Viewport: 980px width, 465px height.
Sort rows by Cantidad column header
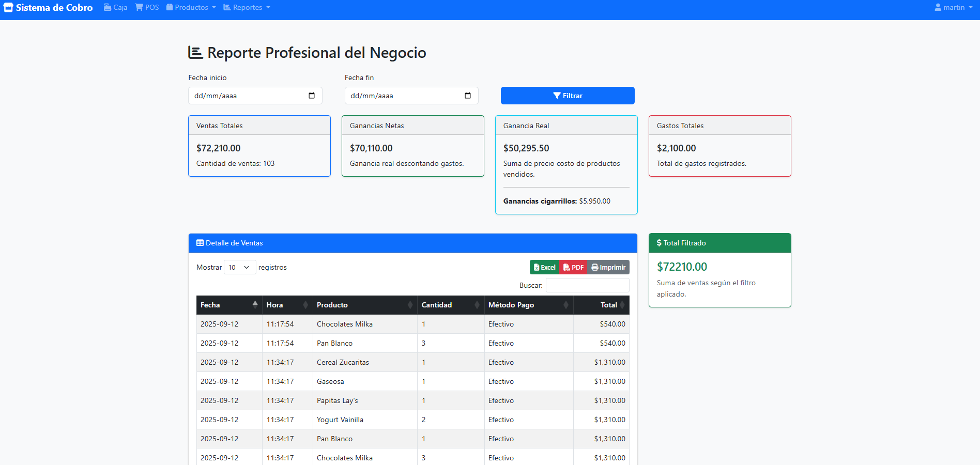pyautogui.click(x=436, y=305)
